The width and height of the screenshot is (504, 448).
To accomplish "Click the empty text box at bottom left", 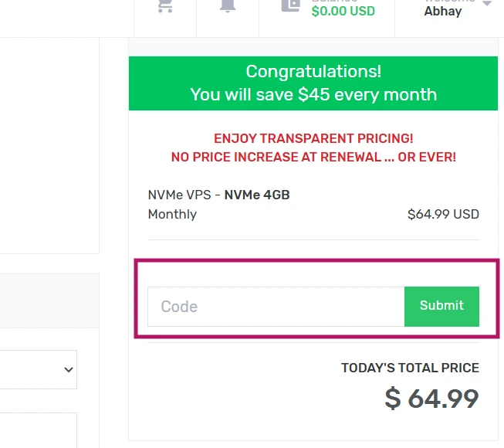I will tap(39, 429).
